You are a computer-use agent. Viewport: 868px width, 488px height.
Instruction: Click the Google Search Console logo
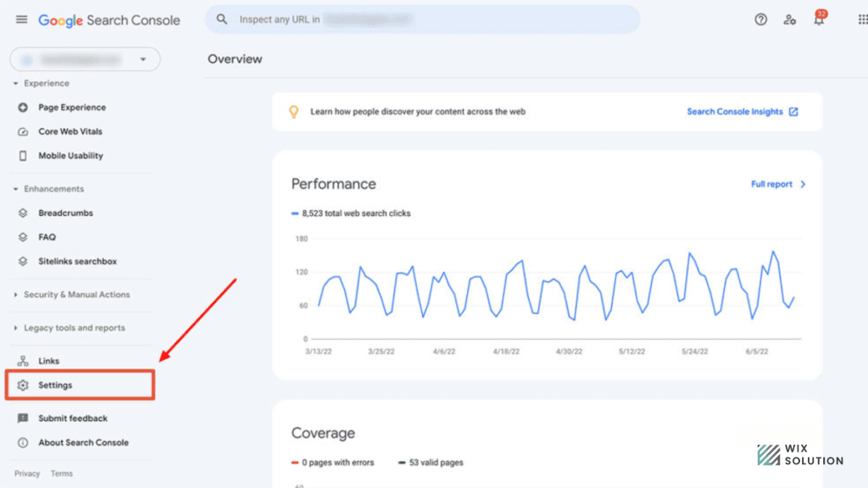(109, 20)
